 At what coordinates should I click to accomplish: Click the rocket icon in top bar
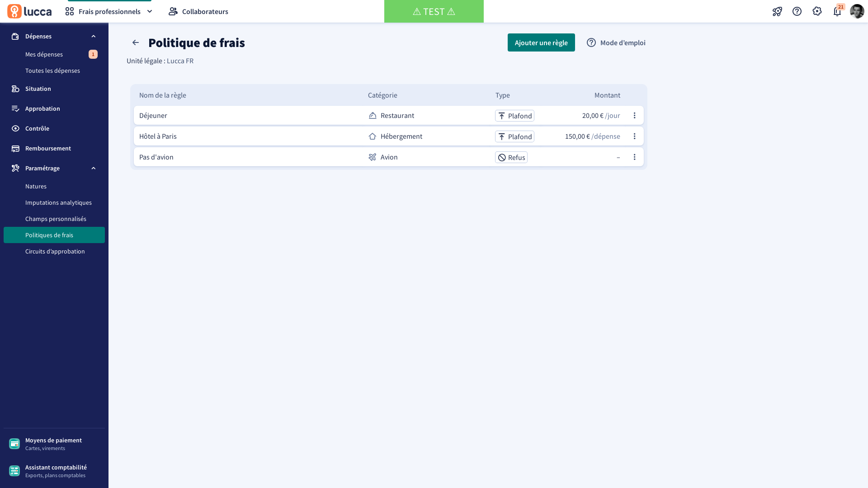[777, 11]
